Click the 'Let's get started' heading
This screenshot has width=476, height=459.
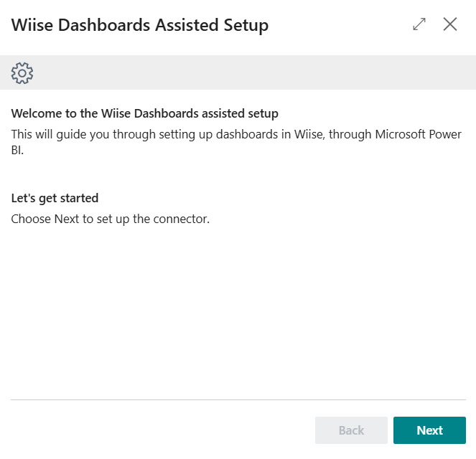(x=55, y=198)
